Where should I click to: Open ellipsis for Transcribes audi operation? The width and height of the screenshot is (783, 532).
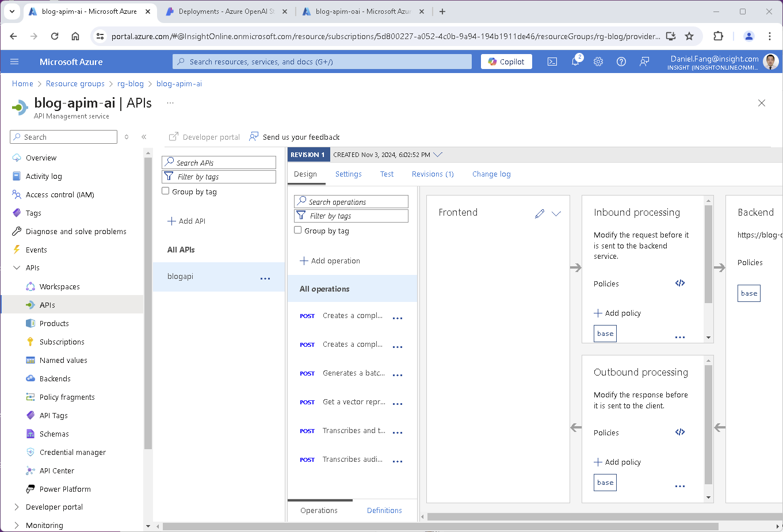click(398, 461)
